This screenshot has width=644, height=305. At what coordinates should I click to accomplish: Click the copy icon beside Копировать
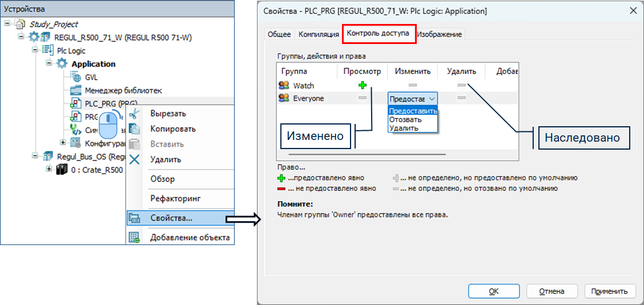coord(134,129)
